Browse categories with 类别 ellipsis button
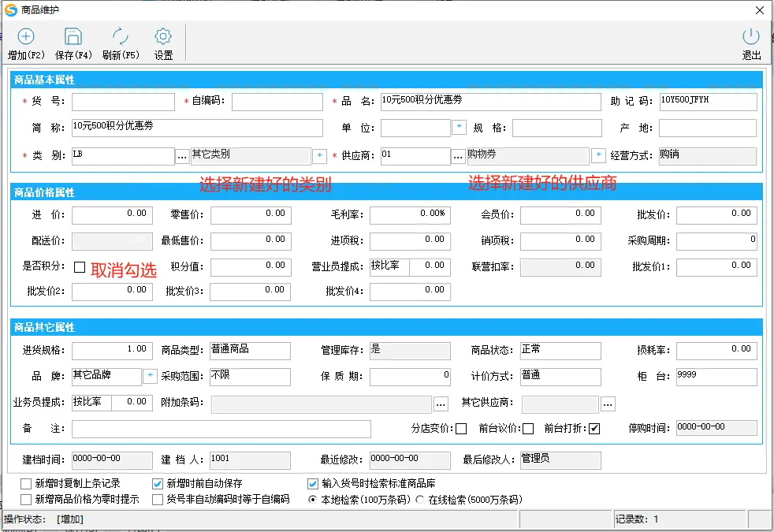774x532 pixels. click(x=182, y=156)
